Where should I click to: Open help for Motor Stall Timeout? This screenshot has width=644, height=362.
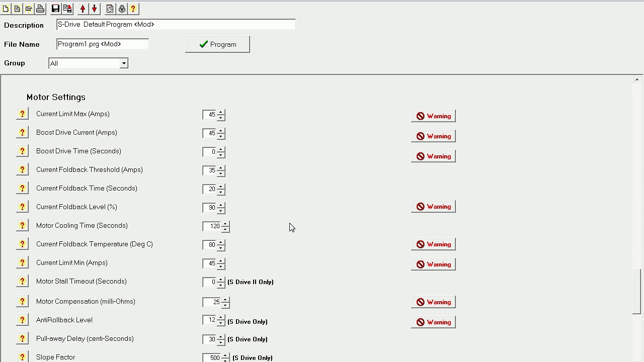(x=22, y=282)
